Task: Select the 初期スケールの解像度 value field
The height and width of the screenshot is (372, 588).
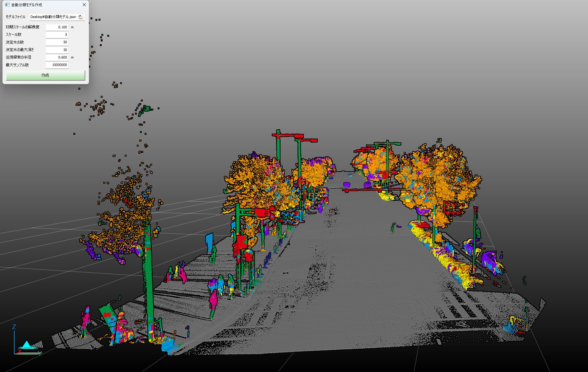Action: click(57, 27)
